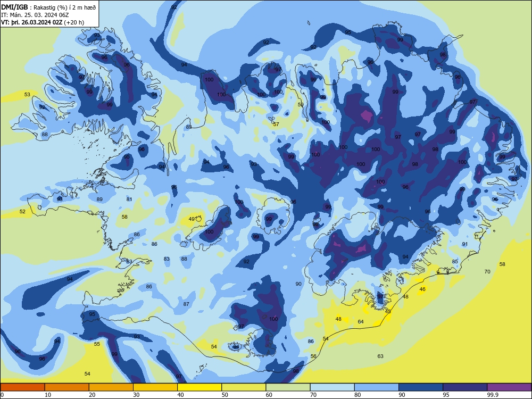Image resolution: width=532 pixels, height=399 pixels.
Task: Select the 40–50 bright yellow legend swatch
Action: (199, 387)
